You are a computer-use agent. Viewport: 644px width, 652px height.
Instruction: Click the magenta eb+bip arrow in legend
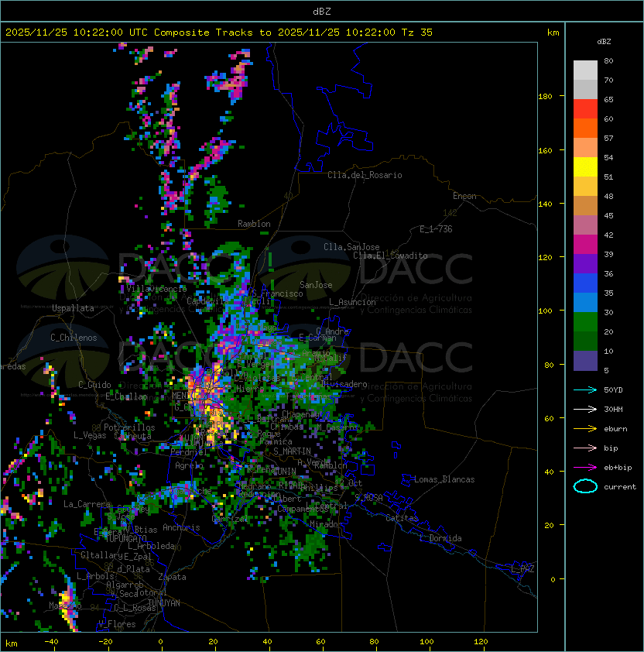click(x=585, y=468)
